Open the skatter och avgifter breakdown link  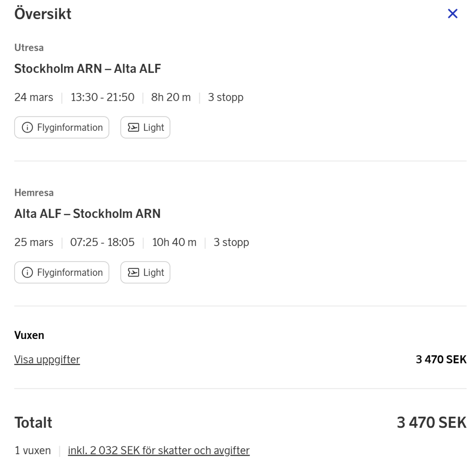pyautogui.click(x=159, y=450)
